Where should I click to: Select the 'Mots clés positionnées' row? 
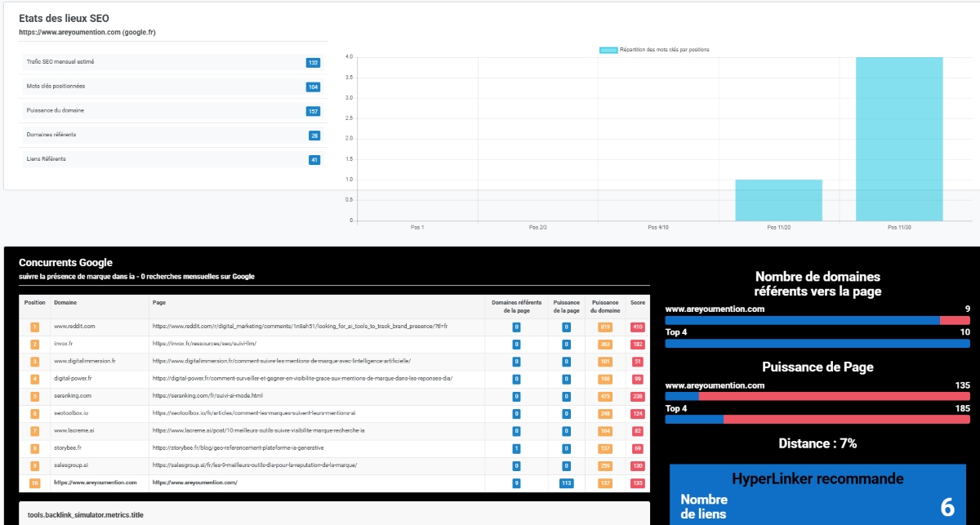pyautogui.click(x=174, y=87)
